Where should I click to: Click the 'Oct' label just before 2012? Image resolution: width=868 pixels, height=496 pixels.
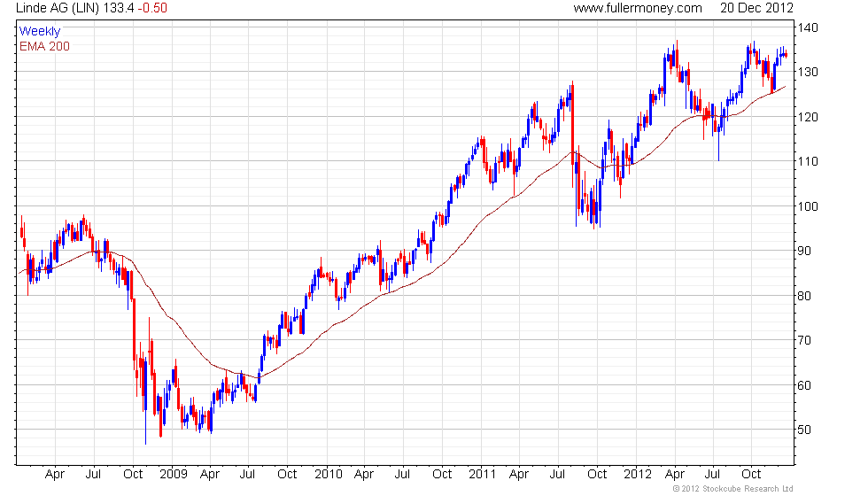point(597,475)
